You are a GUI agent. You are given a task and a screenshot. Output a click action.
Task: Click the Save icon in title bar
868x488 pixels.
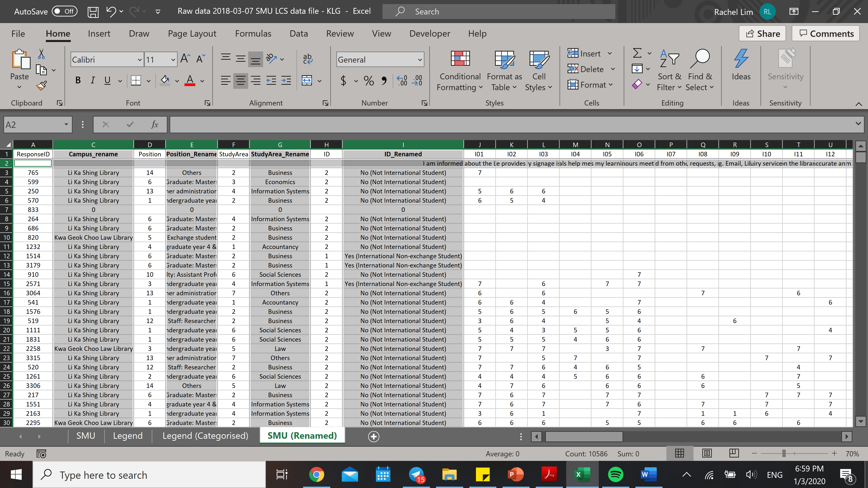point(93,12)
